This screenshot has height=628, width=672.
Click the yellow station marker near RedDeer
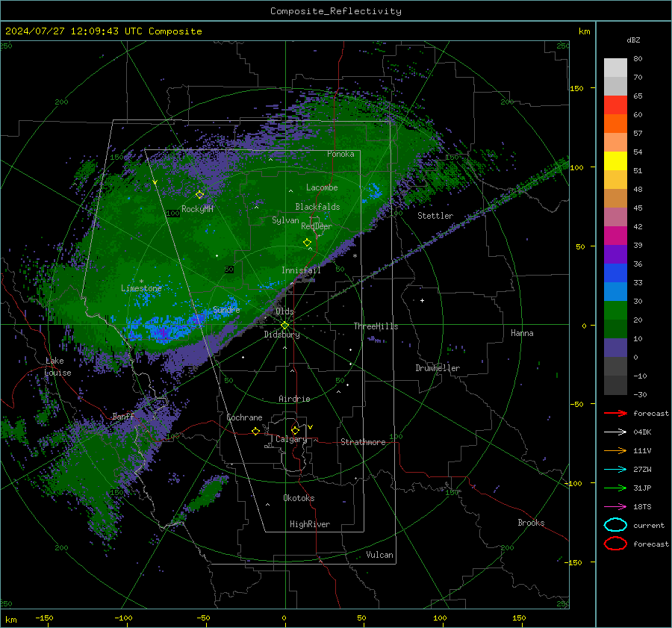(x=308, y=243)
